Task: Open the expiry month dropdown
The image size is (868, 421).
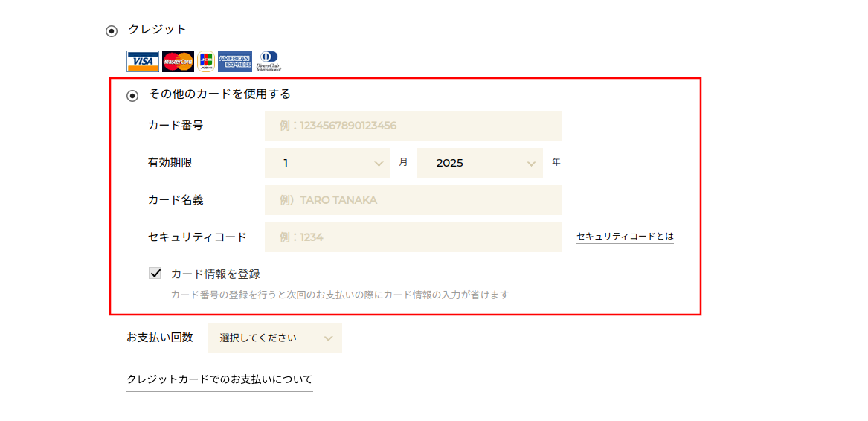Action: [x=327, y=163]
